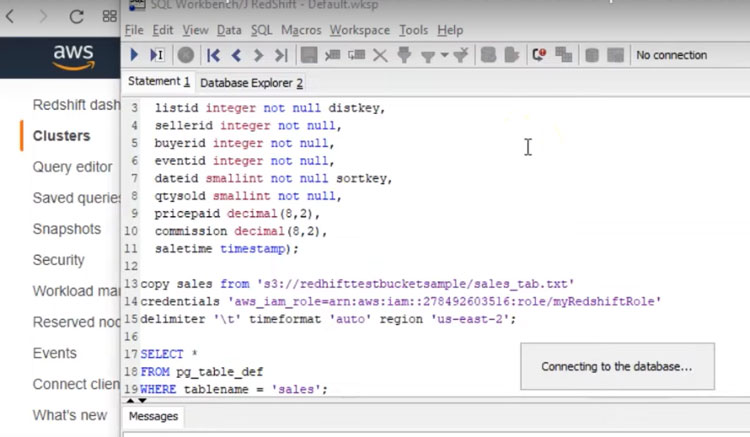The height and width of the screenshot is (437, 750).
Task: Click the browser reload icon
Action: pyautogui.click(x=76, y=17)
